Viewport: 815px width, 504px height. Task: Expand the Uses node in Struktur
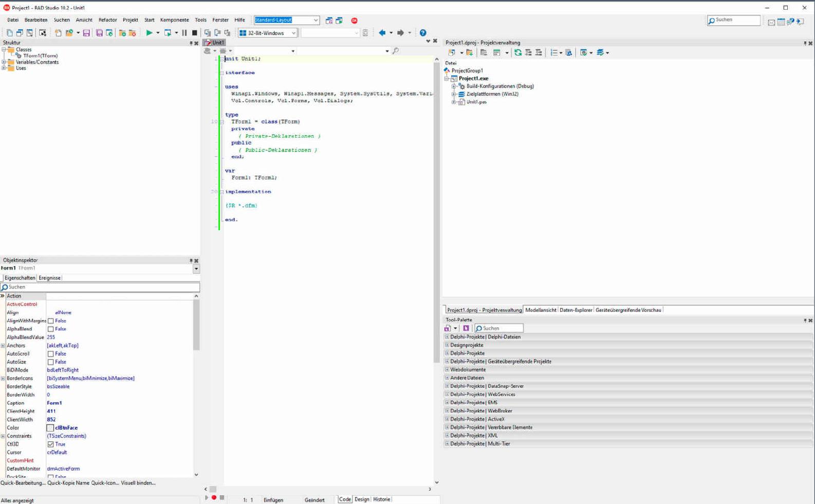tap(4, 68)
